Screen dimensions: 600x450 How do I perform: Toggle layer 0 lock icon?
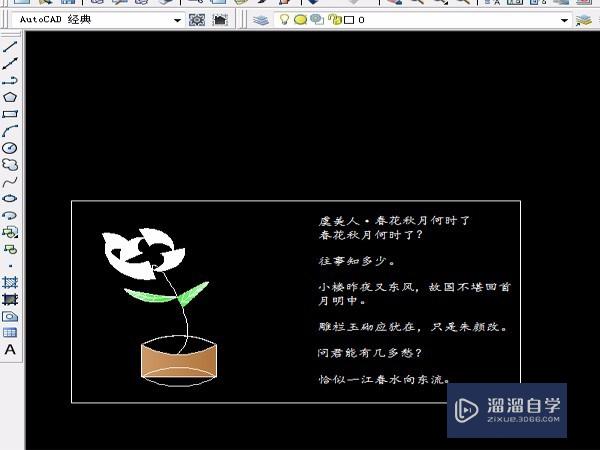coord(335,20)
